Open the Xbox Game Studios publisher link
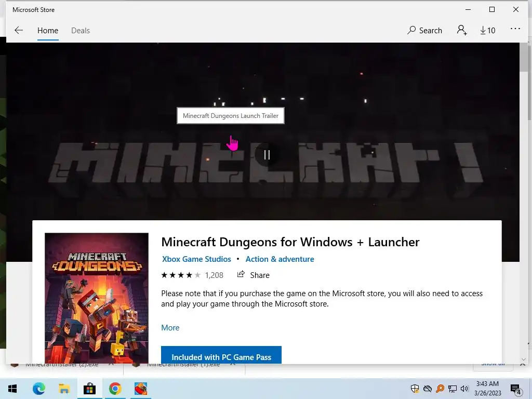The height and width of the screenshot is (399, 532). 196,259
